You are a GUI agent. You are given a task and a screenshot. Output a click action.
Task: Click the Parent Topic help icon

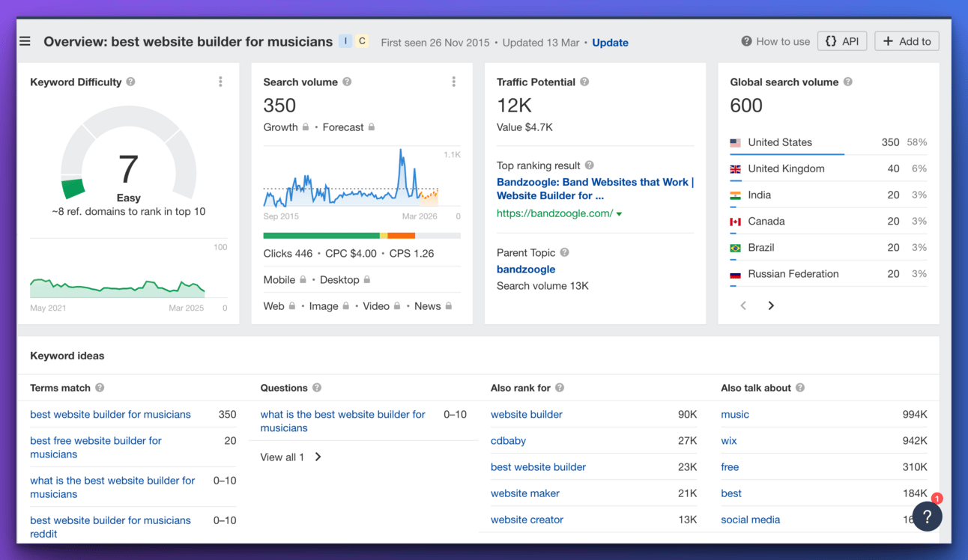[565, 252]
